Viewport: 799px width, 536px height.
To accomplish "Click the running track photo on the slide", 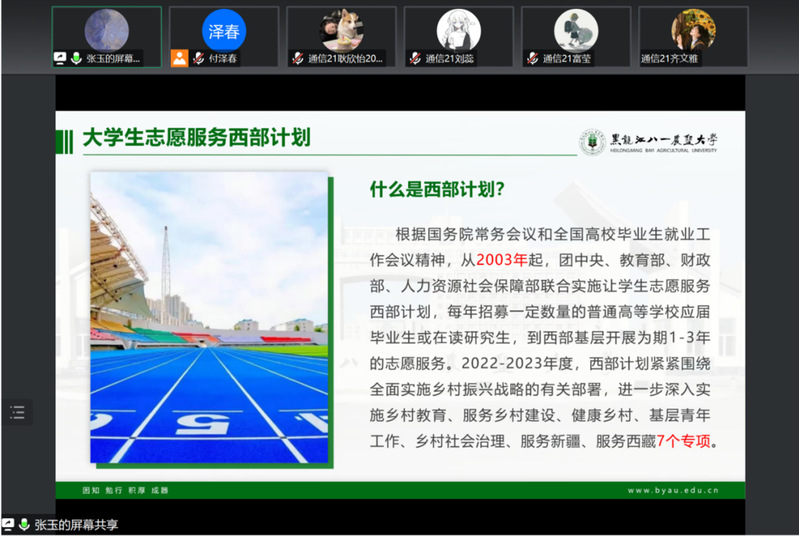I will click(x=208, y=318).
